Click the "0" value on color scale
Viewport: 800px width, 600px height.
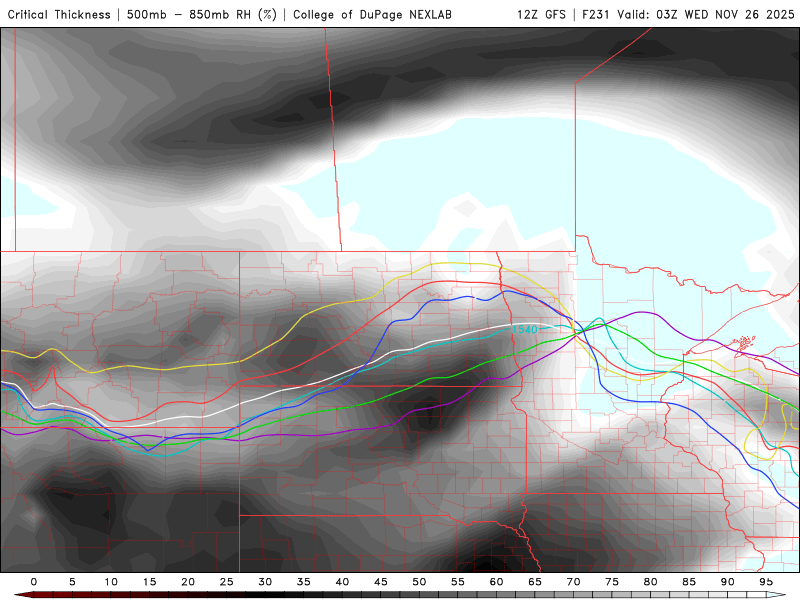coord(34,582)
